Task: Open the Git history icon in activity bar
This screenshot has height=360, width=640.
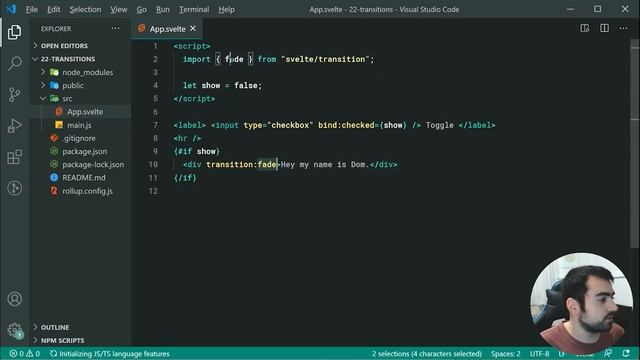Action: [14, 188]
